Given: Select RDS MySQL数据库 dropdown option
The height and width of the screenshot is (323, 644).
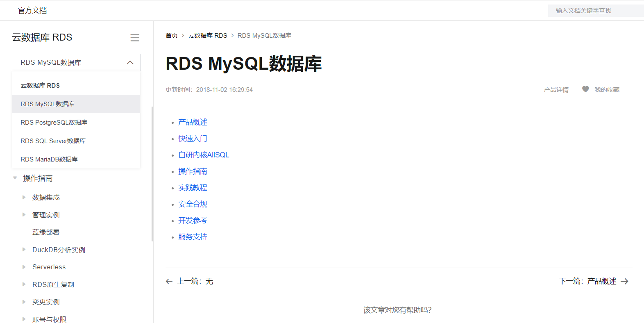Looking at the screenshot, I should point(76,104).
